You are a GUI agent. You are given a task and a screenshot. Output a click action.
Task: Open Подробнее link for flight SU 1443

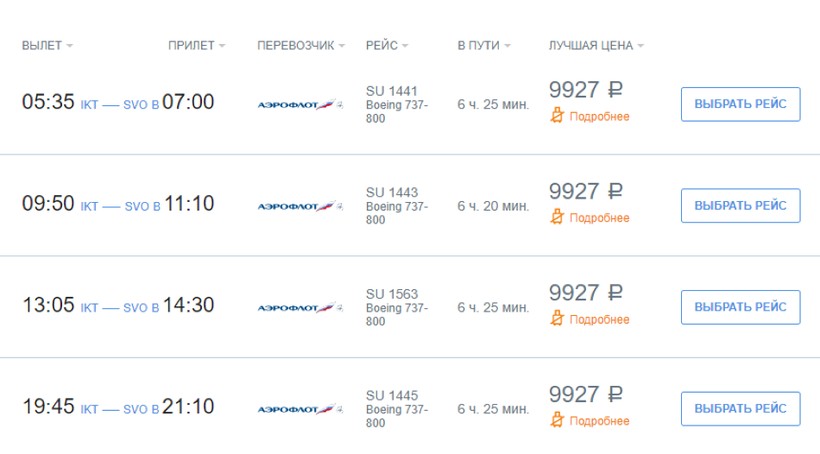pyautogui.click(x=599, y=218)
